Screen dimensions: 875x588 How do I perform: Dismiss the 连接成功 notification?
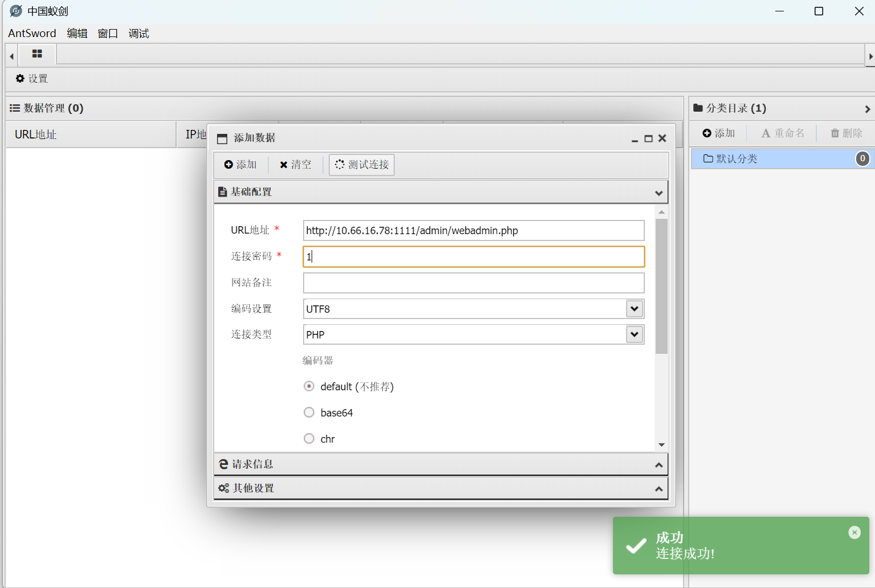pos(854,532)
